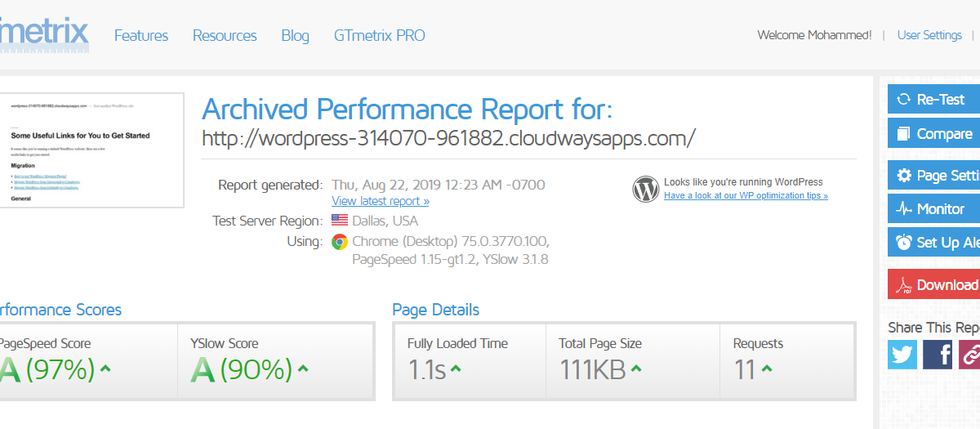The image size is (980, 429).
Task: Share report on Twitter
Action: pyautogui.click(x=902, y=355)
